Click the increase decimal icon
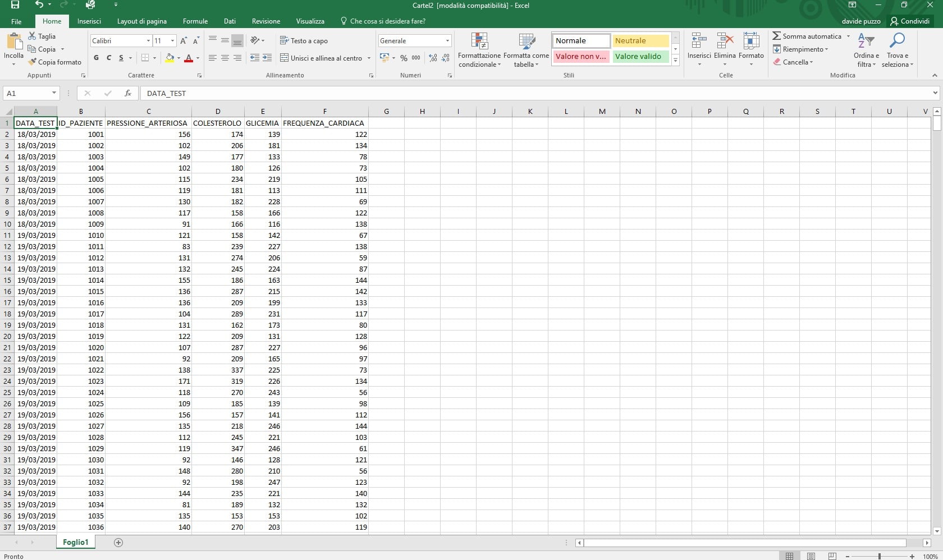The height and width of the screenshot is (560, 943). tap(433, 58)
